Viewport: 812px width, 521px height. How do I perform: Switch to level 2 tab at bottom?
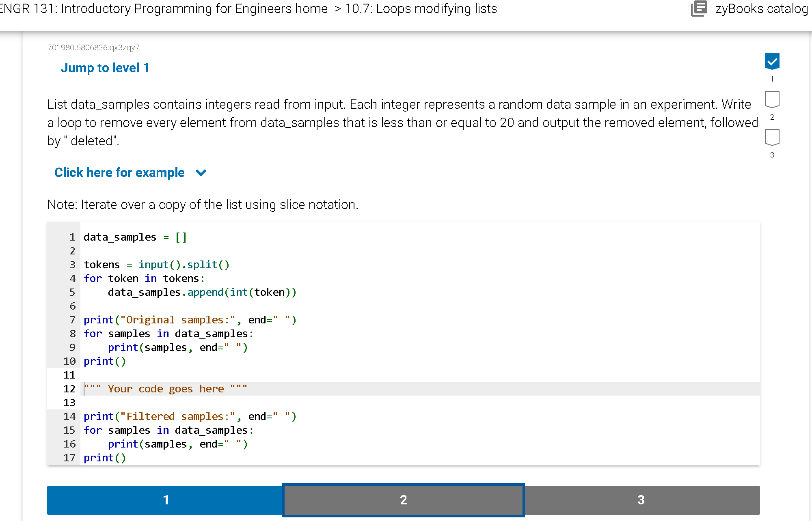403,500
